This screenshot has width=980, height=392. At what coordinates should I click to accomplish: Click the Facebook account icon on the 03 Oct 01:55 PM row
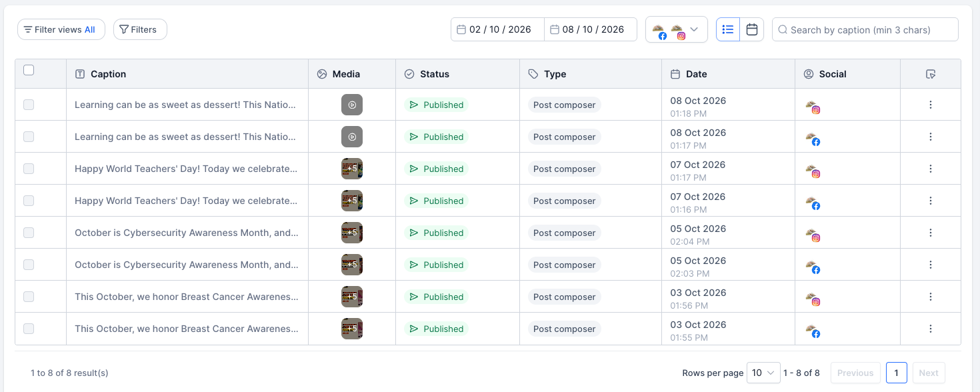pos(812,330)
